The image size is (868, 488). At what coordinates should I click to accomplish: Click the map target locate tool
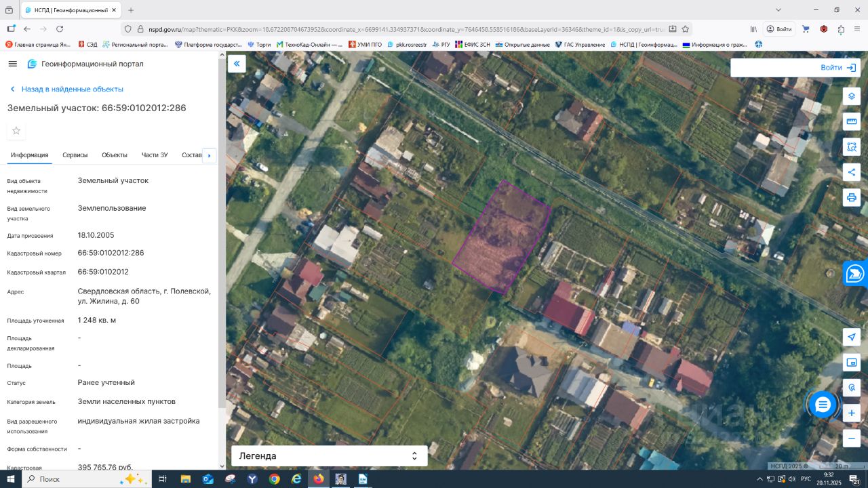point(851,388)
